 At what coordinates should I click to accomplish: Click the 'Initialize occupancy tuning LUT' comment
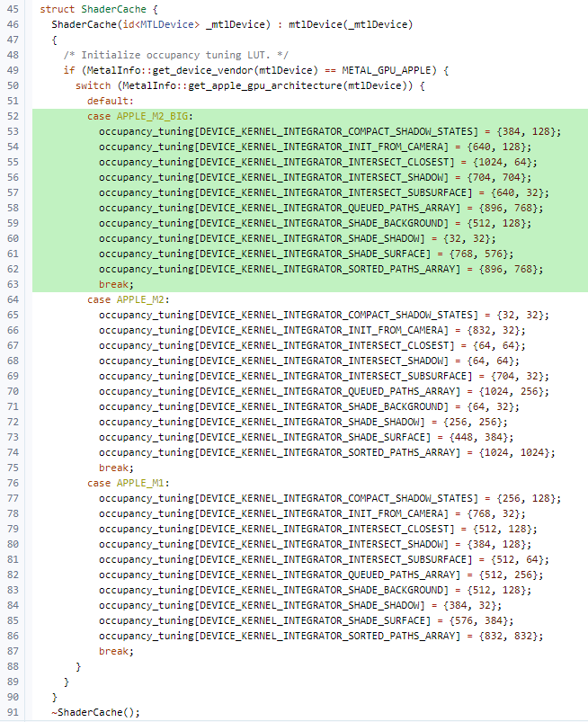click(176, 55)
